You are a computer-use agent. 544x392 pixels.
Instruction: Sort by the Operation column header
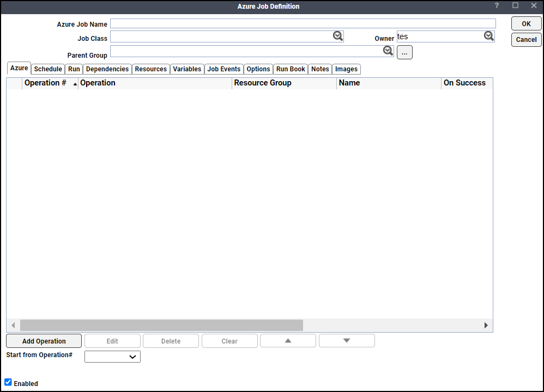point(155,83)
